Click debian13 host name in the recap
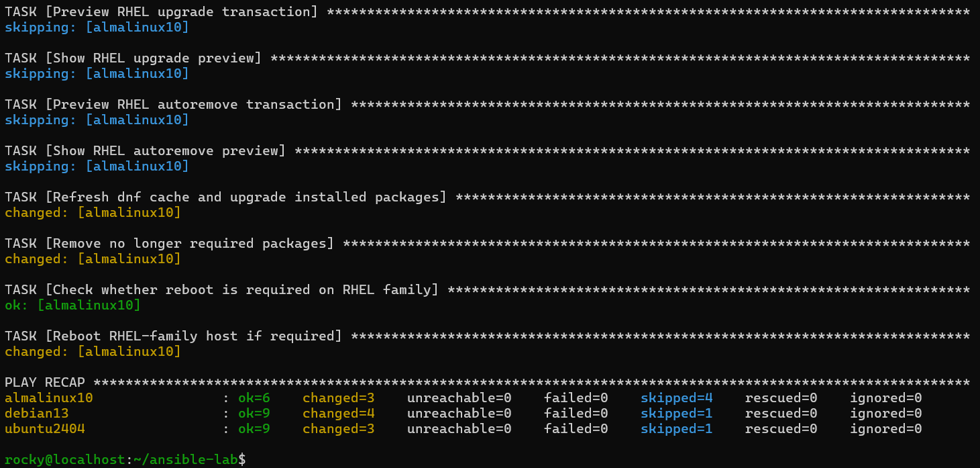 [x=37, y=414]
